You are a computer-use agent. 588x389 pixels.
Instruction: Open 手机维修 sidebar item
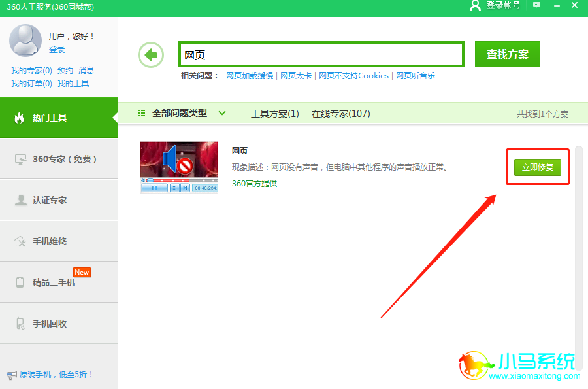pyautogui.click(x=59, y=241)
